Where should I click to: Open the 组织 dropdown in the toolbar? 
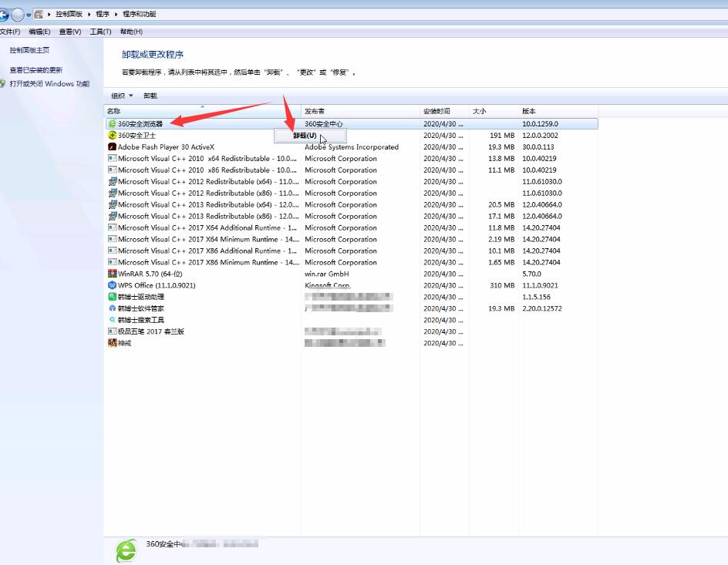tap(122, 96)
